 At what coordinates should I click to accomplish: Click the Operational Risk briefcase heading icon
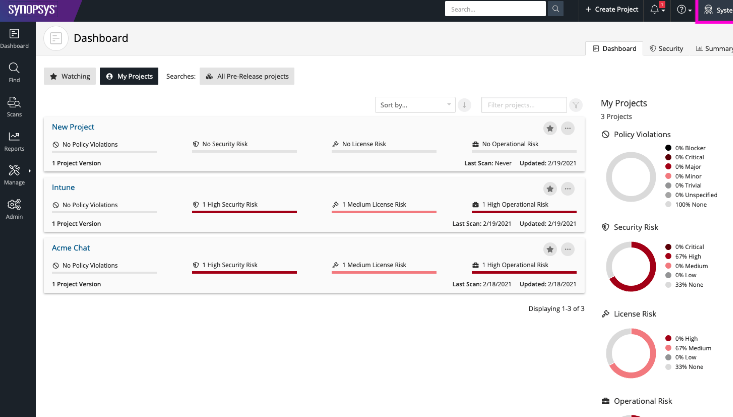605,401
